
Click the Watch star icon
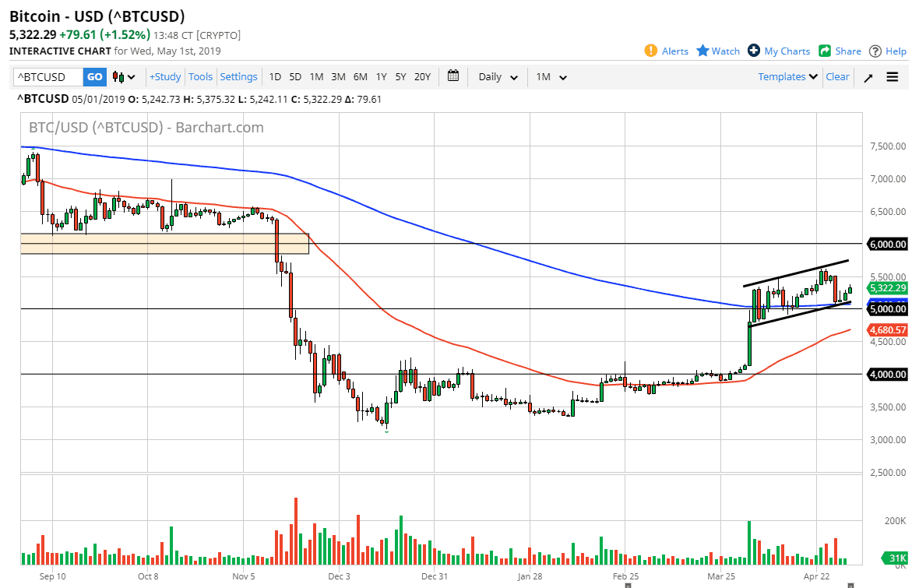pyautogui.click(x=703, y=50)
